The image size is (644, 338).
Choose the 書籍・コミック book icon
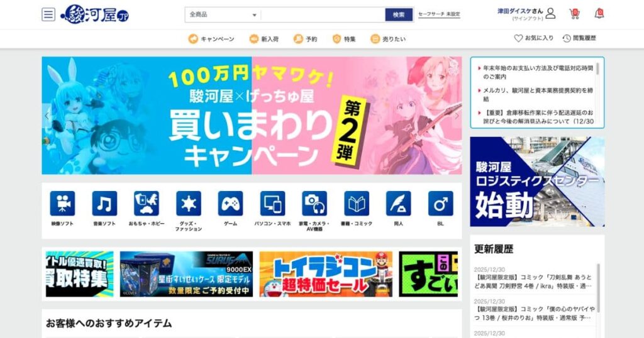[357, 204]
